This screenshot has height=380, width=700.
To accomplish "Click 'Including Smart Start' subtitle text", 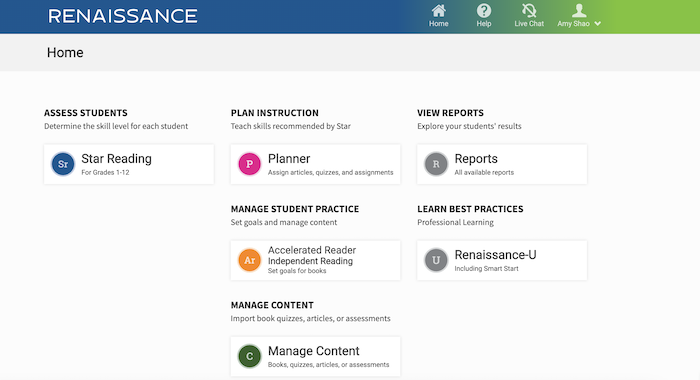I will coord(486,268).
